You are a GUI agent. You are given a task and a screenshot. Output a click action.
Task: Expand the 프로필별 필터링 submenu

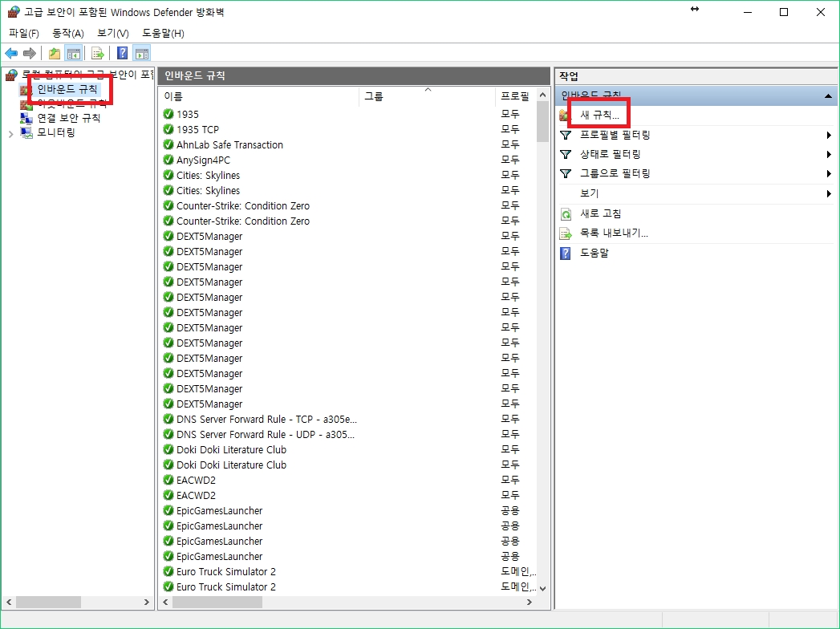(x=828, y=135)
